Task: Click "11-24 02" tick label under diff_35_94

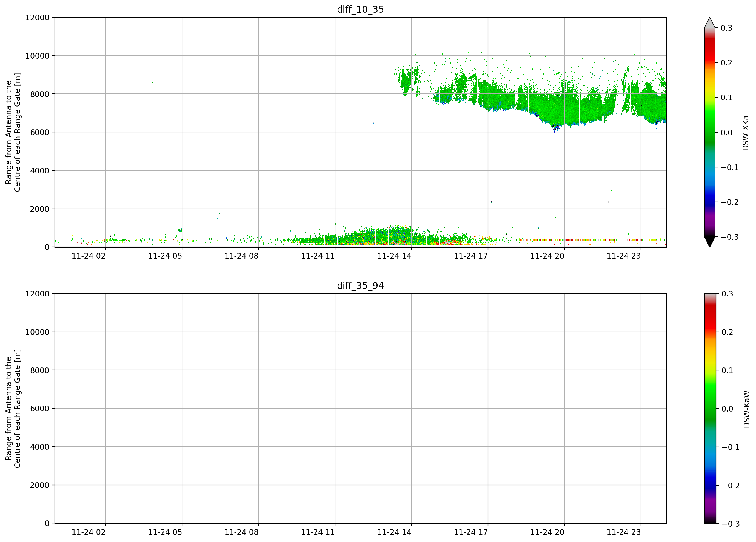Action: click(89, 532)
